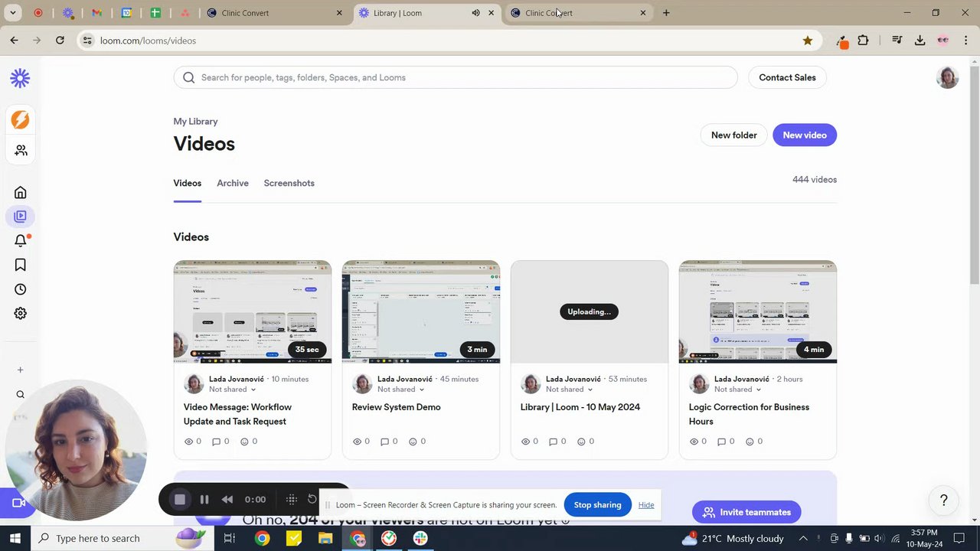The height and width of the screenshot is (551, 980).
Task: Open a new browser tab
Action: pos(666,13)
